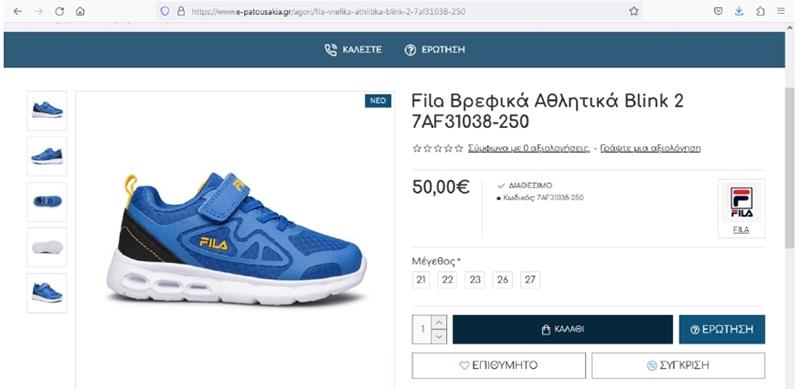Select size 23
Image resolution: width=800 pixels, height=389 pixels.
click(x=475, y=280)
